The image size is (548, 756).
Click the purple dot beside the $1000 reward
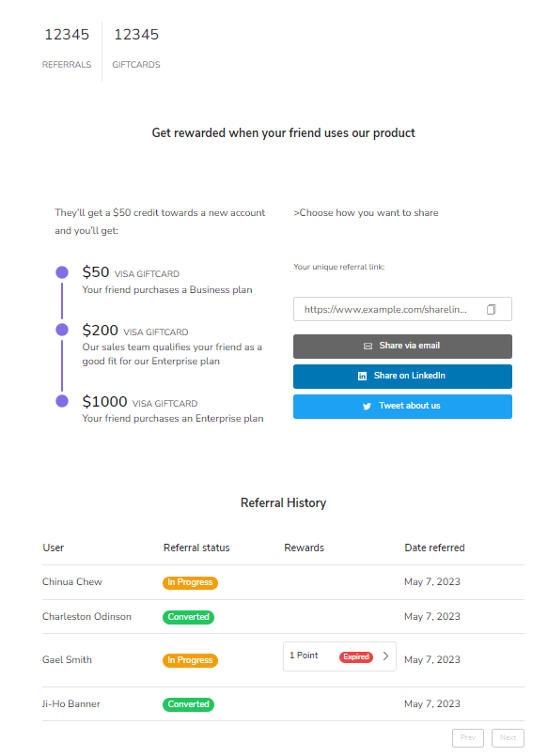pyautogui.click(x=61, y=403)
